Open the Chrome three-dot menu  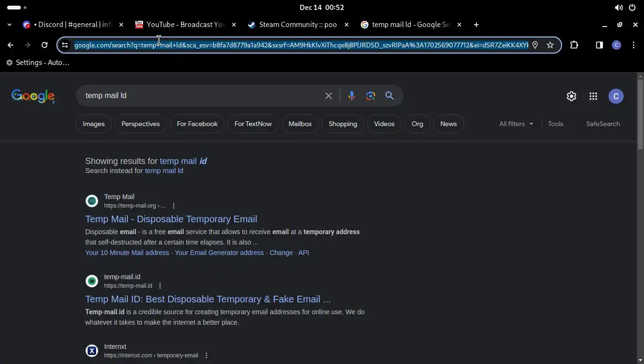[x=634, y=45]
